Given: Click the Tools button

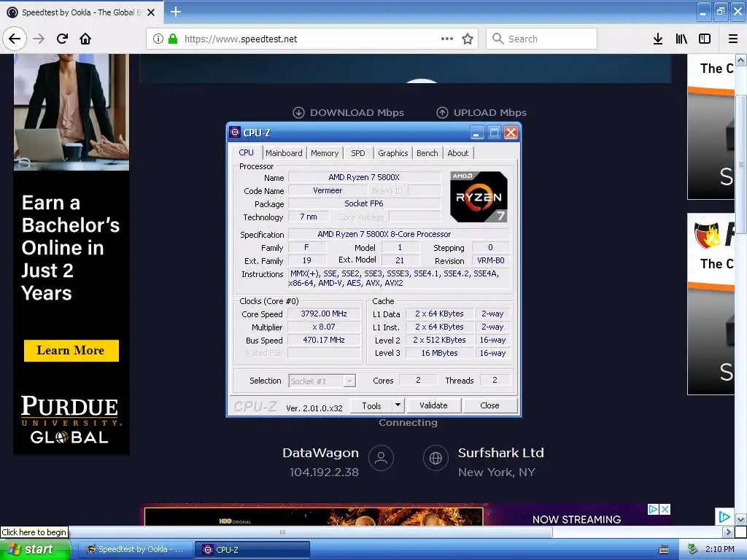Looking at the screenshot, I should pyautogui.click(x=371, y=405).
